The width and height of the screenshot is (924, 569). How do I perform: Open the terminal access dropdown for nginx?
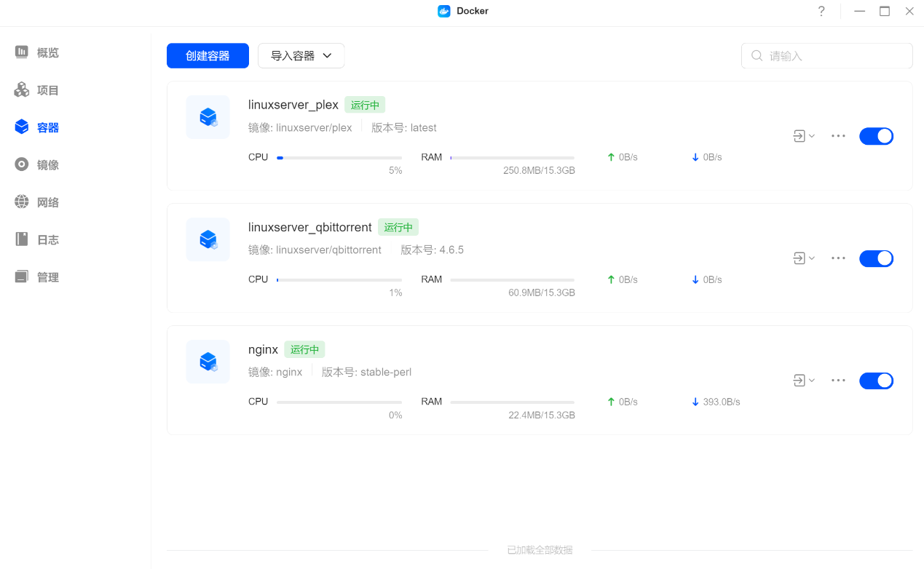[x=804, y=381]
